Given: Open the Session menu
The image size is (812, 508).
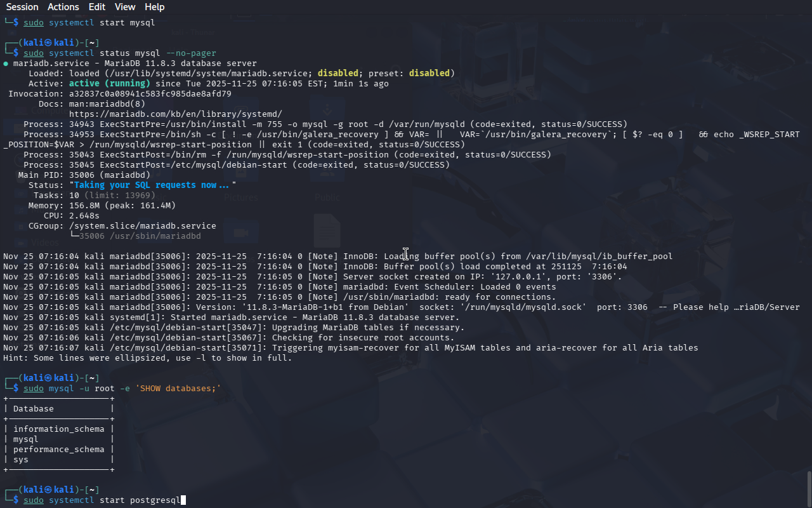Looking at the screenshot, I should (22, 7).
